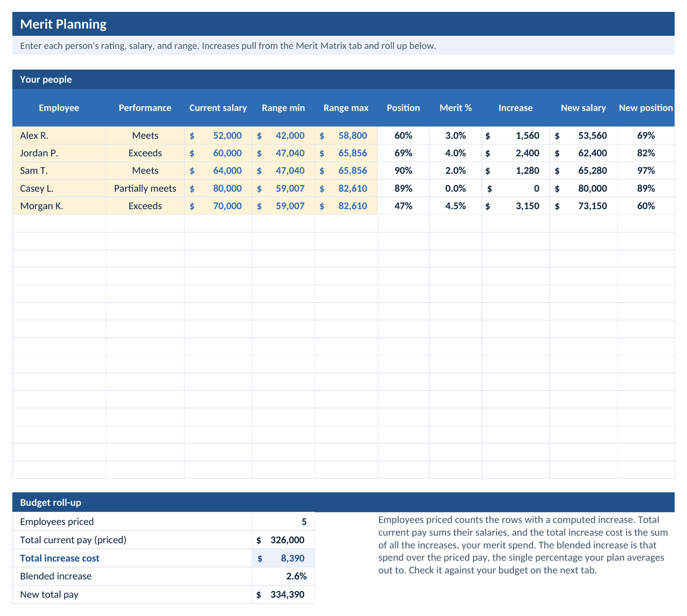Select the total current pay 326,000 cell
Image resolution: width=687 pixels, height=616 pixels.
pos(284,540)
